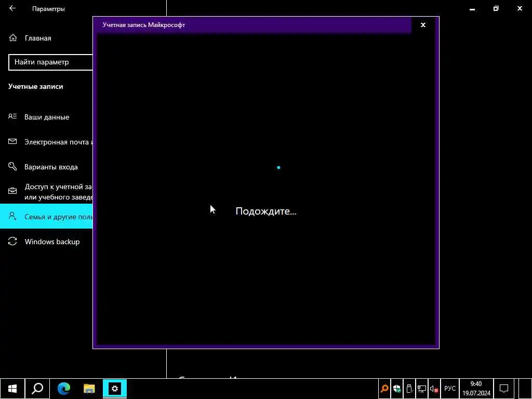Click the envelope icon for Электронная почта
The height and width of the screenshot is (399, 532).
pyautogui.click(x=12, y=141)
